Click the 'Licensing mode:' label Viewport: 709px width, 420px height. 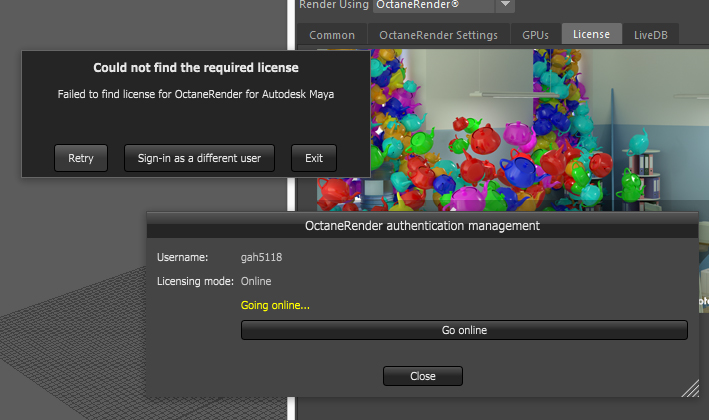[195, 281]
